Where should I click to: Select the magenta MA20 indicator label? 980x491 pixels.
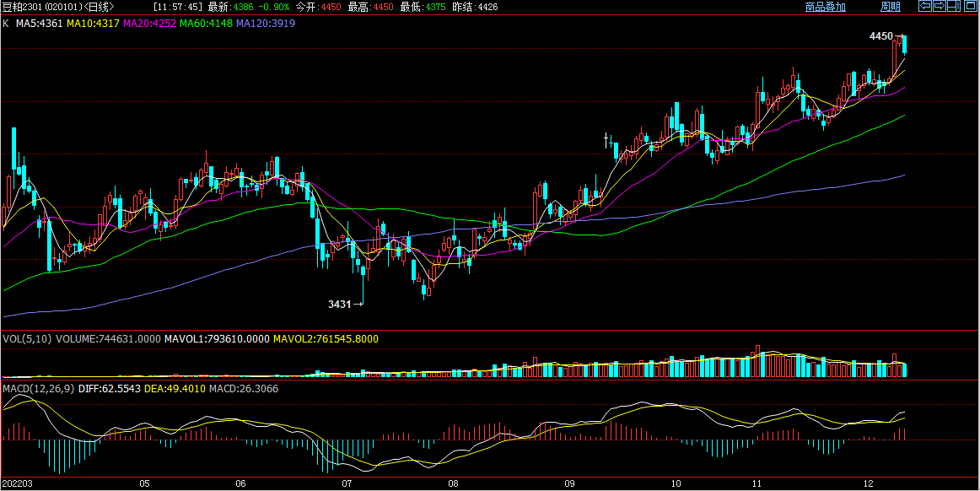149,23
